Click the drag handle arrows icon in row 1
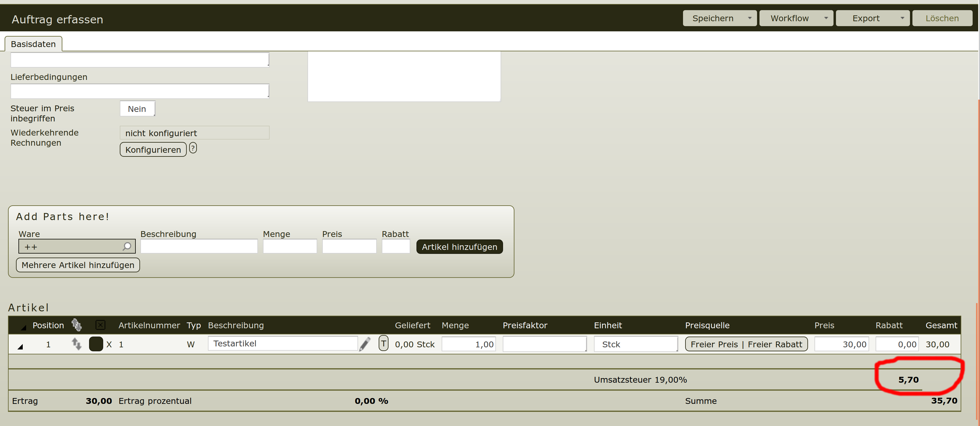Viewport: 980px width, 426px height. coord(76,344)
